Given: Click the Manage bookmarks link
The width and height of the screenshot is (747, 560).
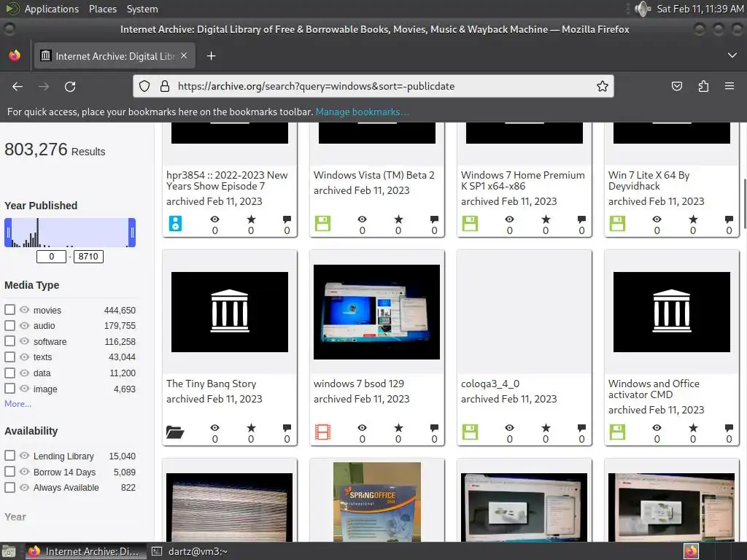Looking at the screenshot, I should coord(362,112).
